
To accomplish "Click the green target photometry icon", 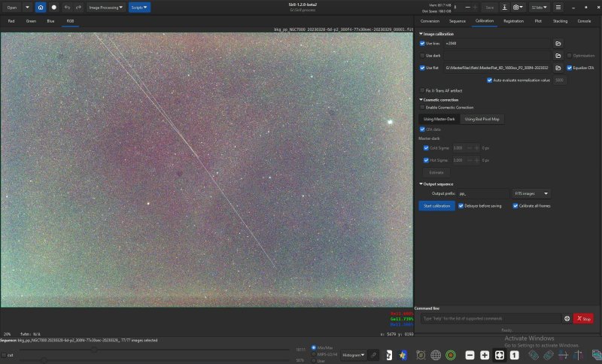I will (x=451, y=355).
